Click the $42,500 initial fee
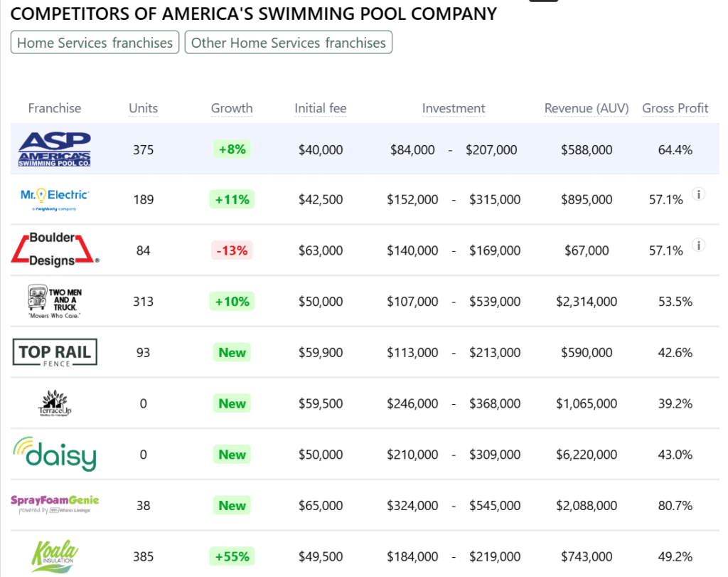 point(321,199)
